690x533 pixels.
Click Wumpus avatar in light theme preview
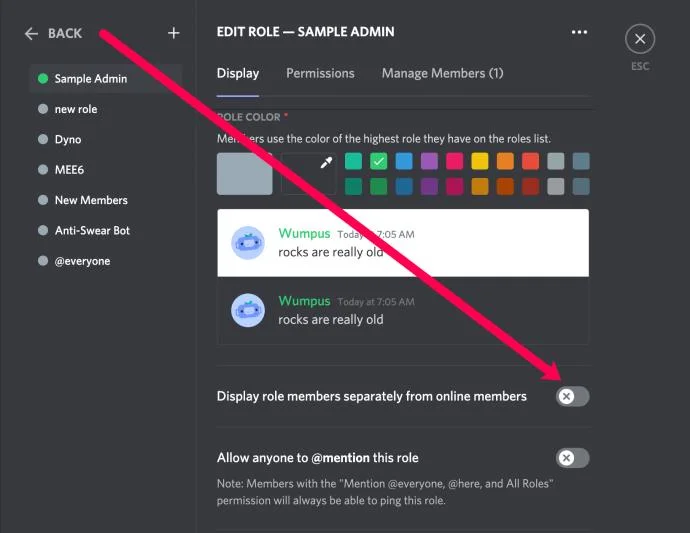pyautogui.click(x=248, y=243)
